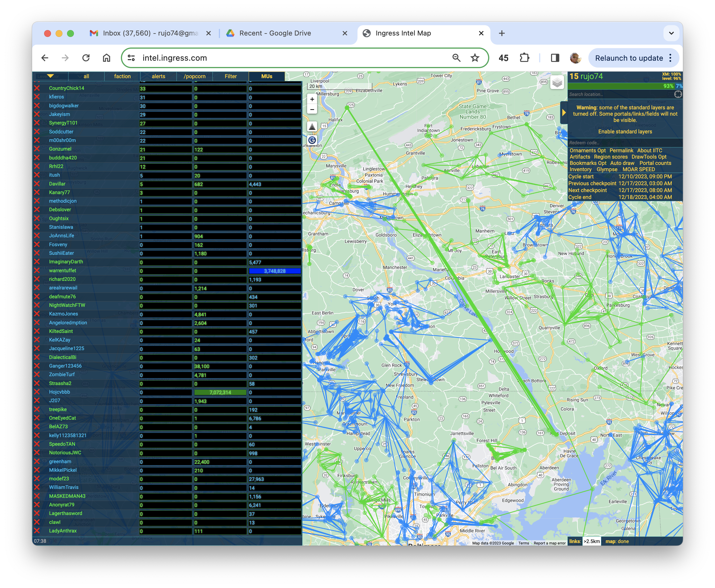This screenshot has width=715, height=588.
Task: Remove LadyAnthrax row with red X
Action: [37, 531]
